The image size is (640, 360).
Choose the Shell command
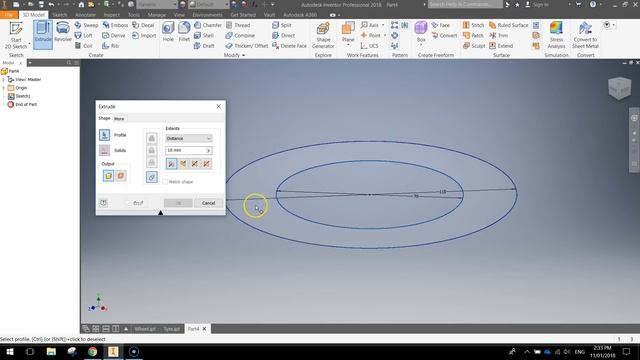(204, 36)
